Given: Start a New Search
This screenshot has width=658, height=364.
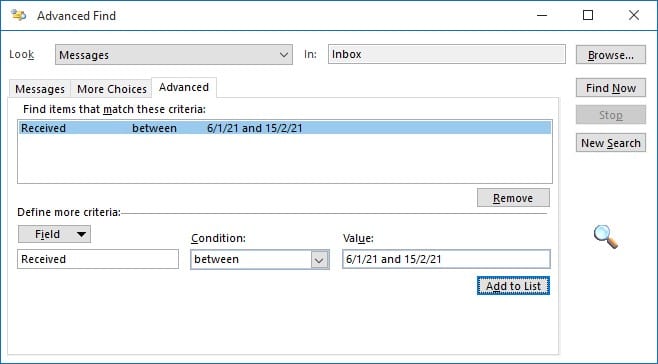Looking at the screenshot, I should click(x=611, y=143).
